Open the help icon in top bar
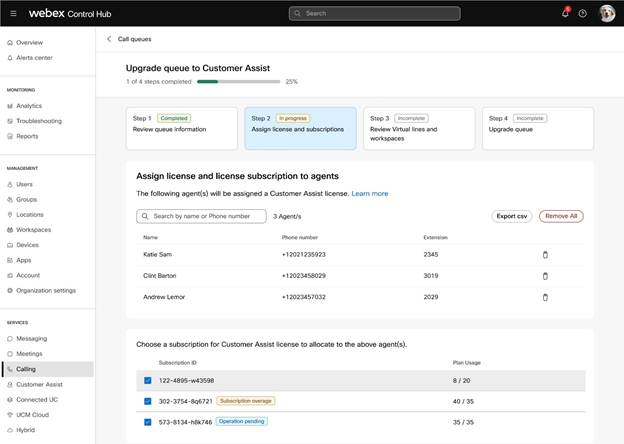 pos(583,14)
